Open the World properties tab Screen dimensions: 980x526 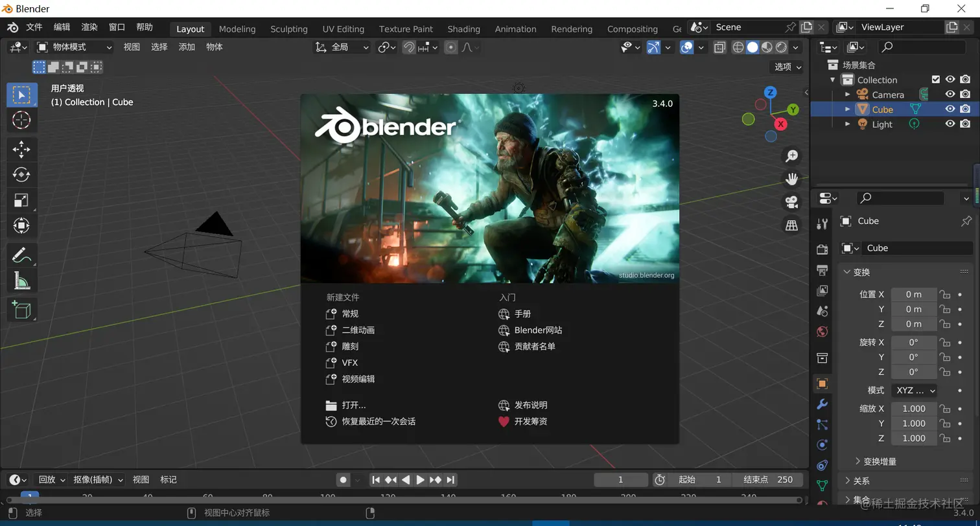click(822, 332)
